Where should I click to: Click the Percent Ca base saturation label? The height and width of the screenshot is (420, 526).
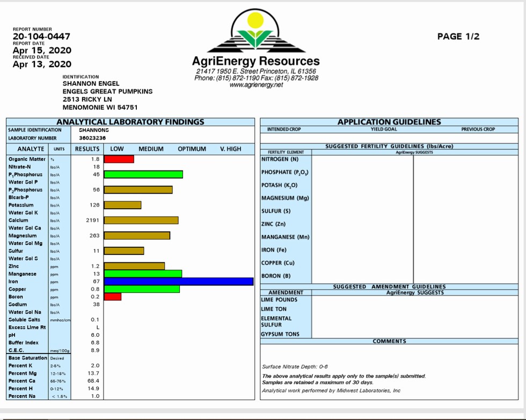point(21,381)
